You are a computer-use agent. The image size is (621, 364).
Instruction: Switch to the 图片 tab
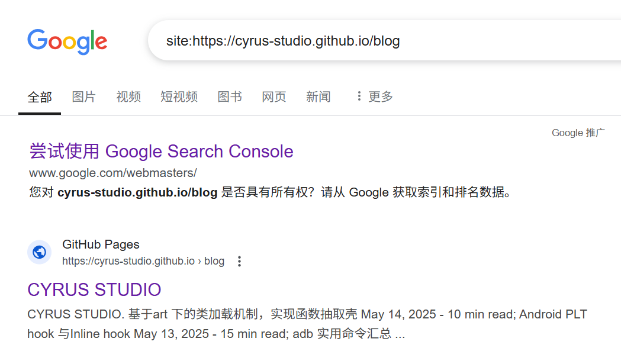83,96
